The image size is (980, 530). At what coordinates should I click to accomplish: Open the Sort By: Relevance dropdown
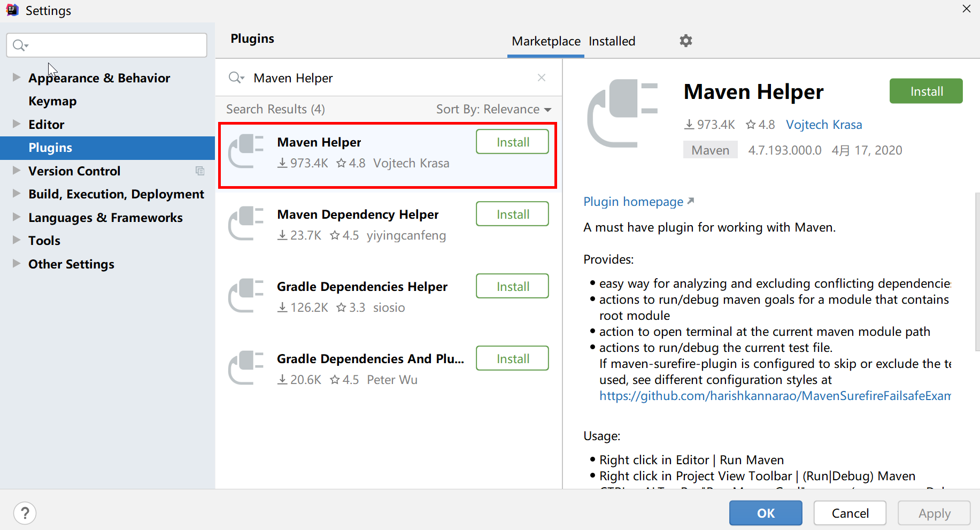click(493, 109)
